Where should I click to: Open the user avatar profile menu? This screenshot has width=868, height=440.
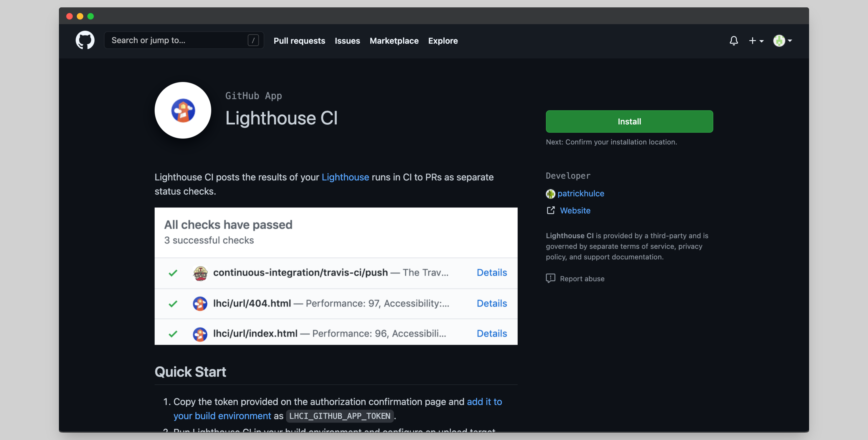pyautogui.click(x=783, y=41)
